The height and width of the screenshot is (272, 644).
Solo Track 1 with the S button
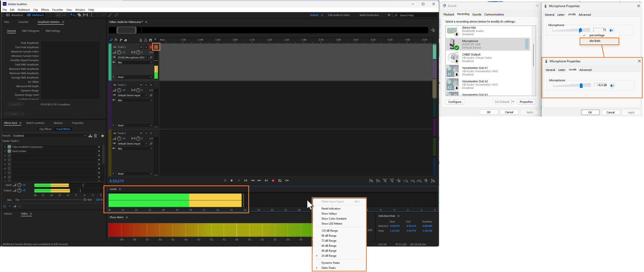click(x=146, y=47)
